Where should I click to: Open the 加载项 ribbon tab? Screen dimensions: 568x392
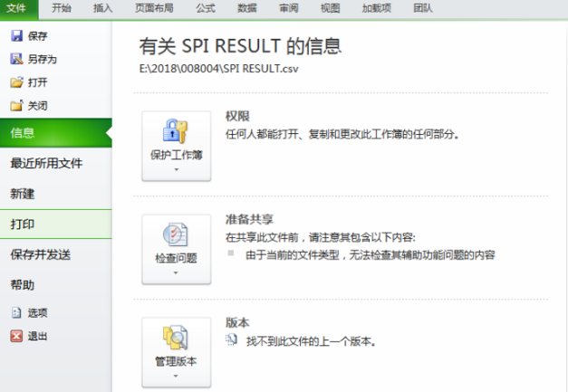pyautogui.click(x=377, y=8)
